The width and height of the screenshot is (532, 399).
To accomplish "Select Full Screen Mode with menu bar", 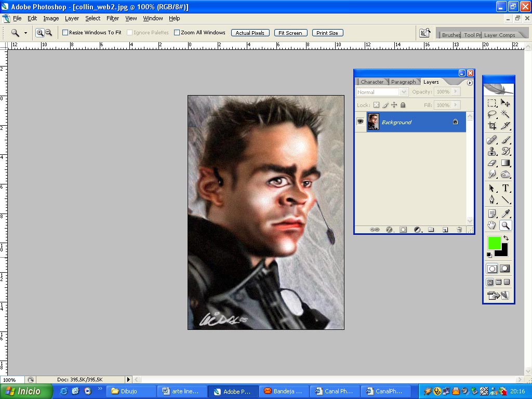I will (x=498, y=282).
